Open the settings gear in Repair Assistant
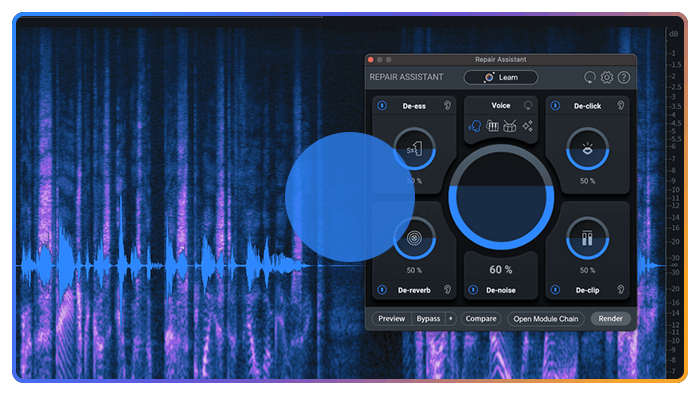 click(x=607, y=77)
